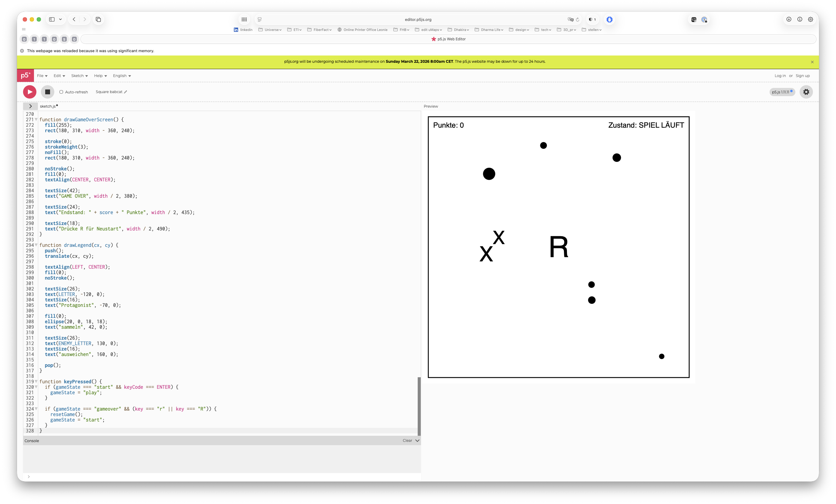This screenshot has width=836, height=504.
Task: Collapse the Console panel with chevron
Action: 417,441
